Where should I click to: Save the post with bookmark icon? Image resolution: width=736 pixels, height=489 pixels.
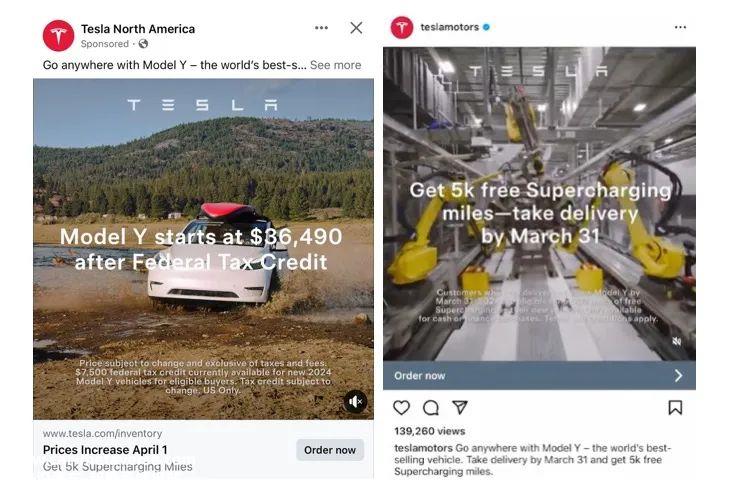[x=675, y=407]
